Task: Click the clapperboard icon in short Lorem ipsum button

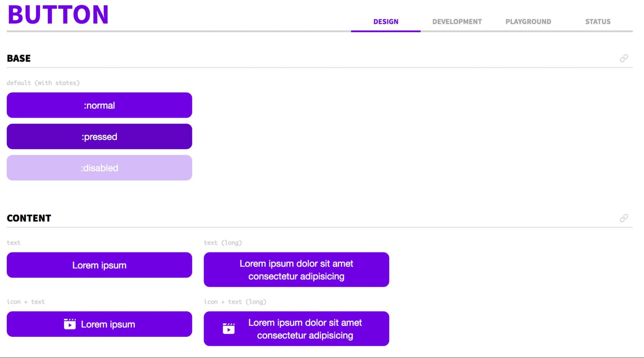Action: (70, 324)
